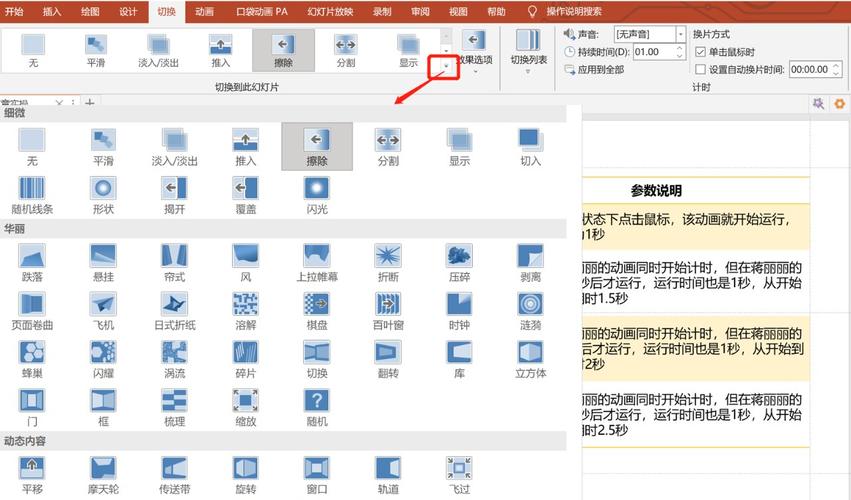The image size is (851, 500).
Task: Choose the 跌落 transition
Action: pos(32,263)
